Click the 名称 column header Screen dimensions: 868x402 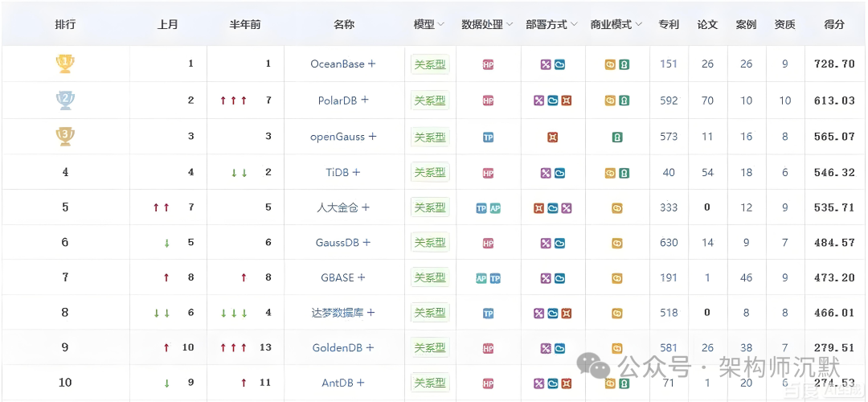tap(344, 24)
